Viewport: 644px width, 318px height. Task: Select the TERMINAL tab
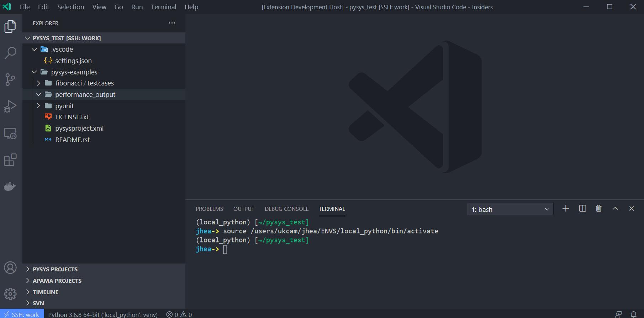(332, 209)
